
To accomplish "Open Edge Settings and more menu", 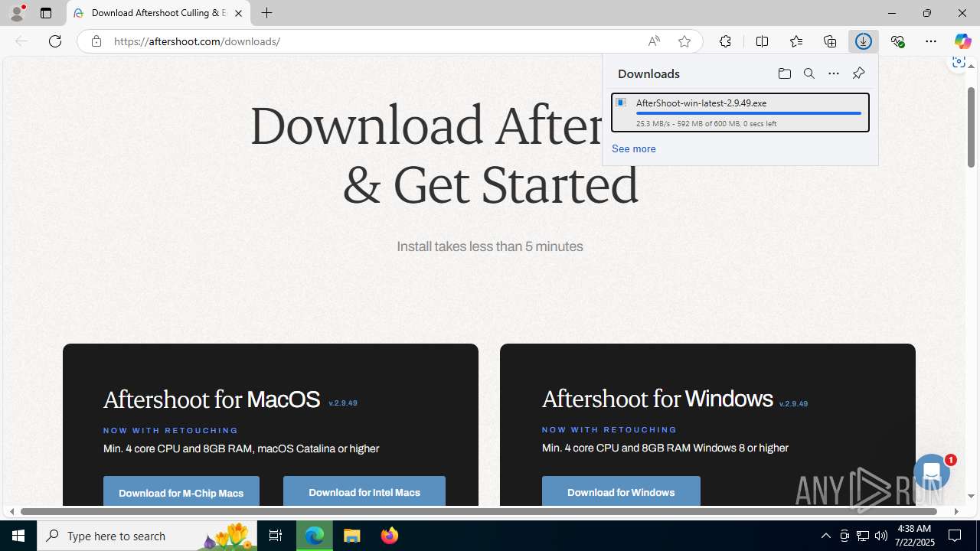I will point(931,41).
